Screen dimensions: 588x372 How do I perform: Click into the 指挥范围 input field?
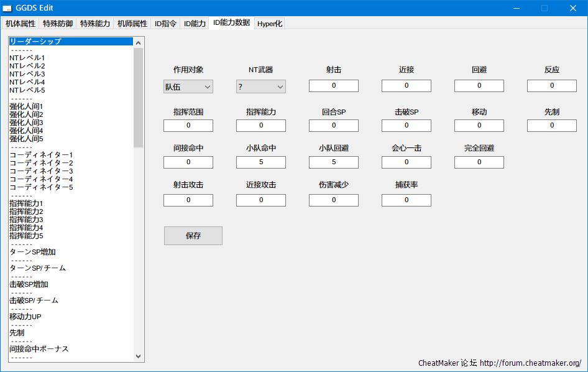[188, 126]
